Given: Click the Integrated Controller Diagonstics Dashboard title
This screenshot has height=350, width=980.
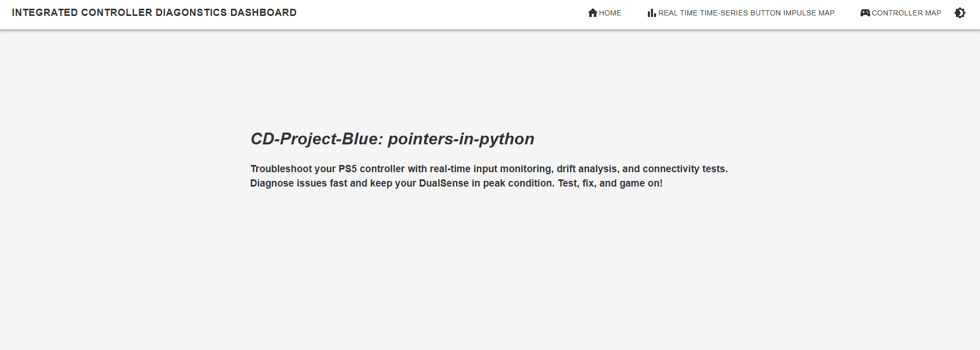Looking at the screenshot, I should tap(154, 12).
